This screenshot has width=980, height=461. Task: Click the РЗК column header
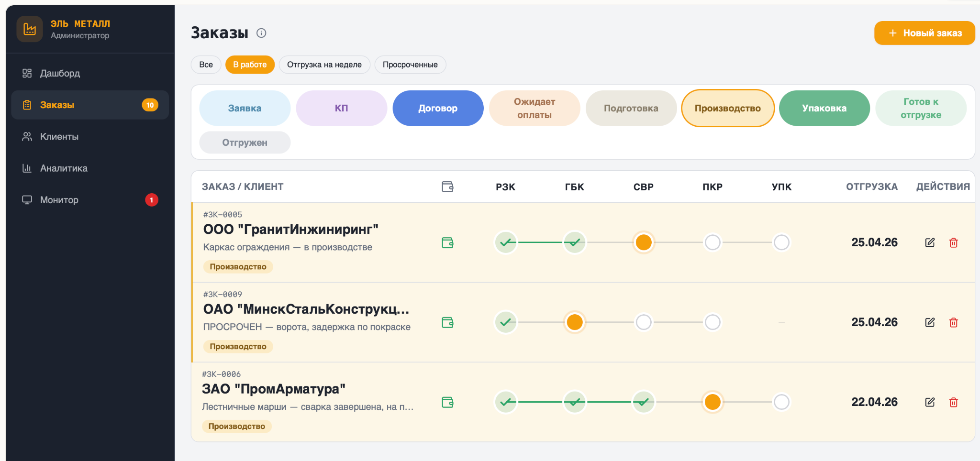(x=506, y=187)
